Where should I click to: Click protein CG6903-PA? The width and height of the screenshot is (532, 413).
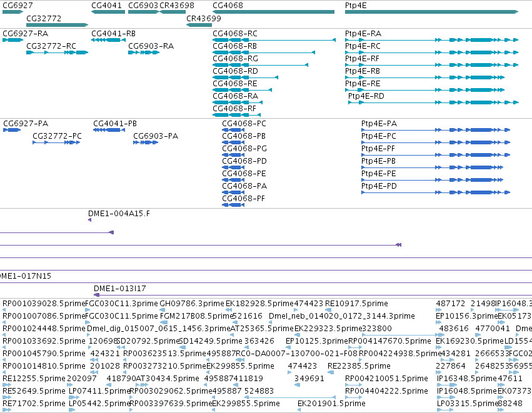coord(146,142)
